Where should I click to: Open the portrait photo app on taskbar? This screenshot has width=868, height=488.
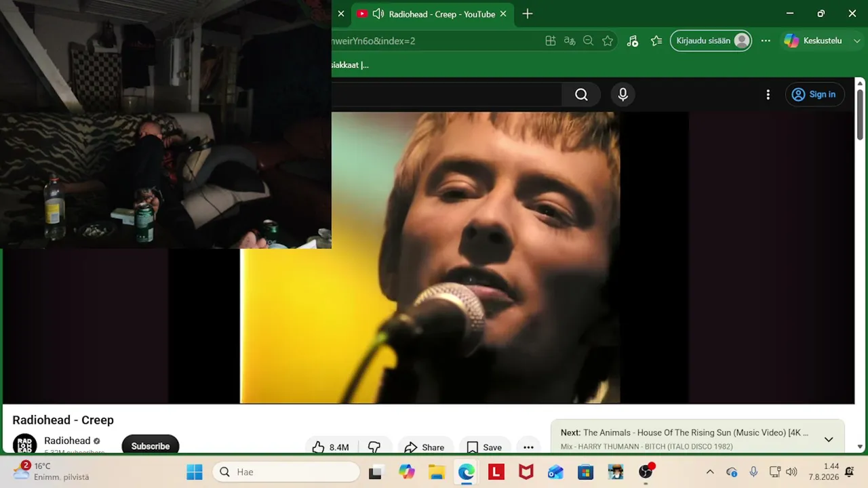click(616, 472)
